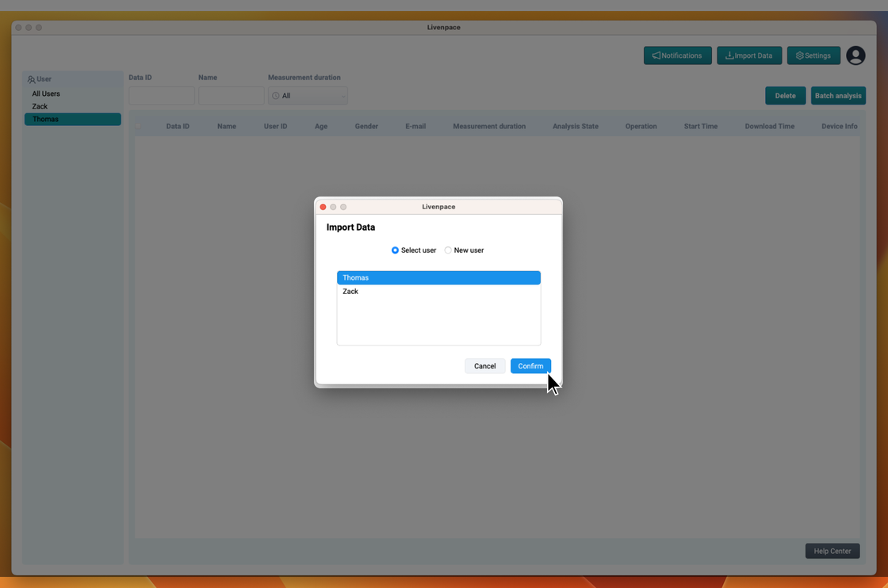Click the Import Data toolbar button
This screenshot has height=588, width=888.
coord(749,55)
